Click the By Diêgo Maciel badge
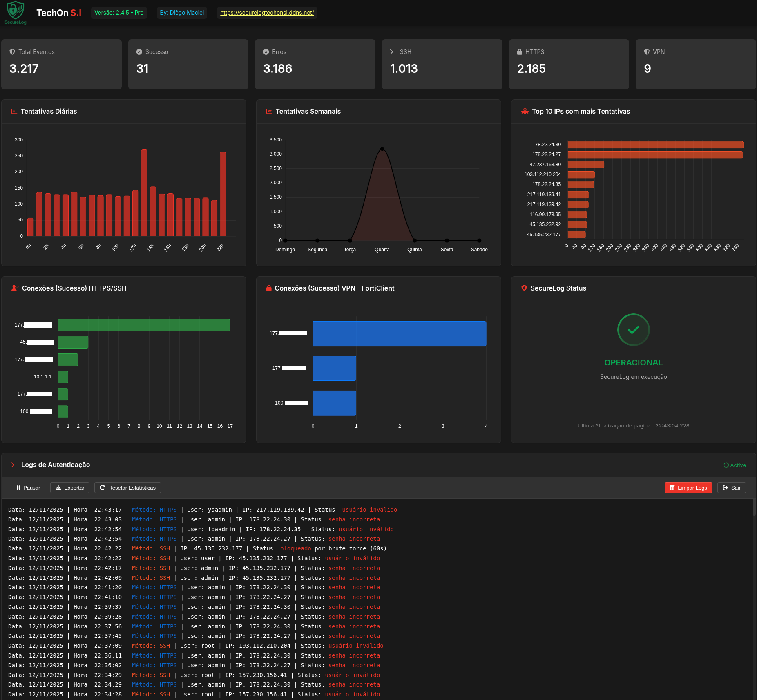 tap(181, 13)
